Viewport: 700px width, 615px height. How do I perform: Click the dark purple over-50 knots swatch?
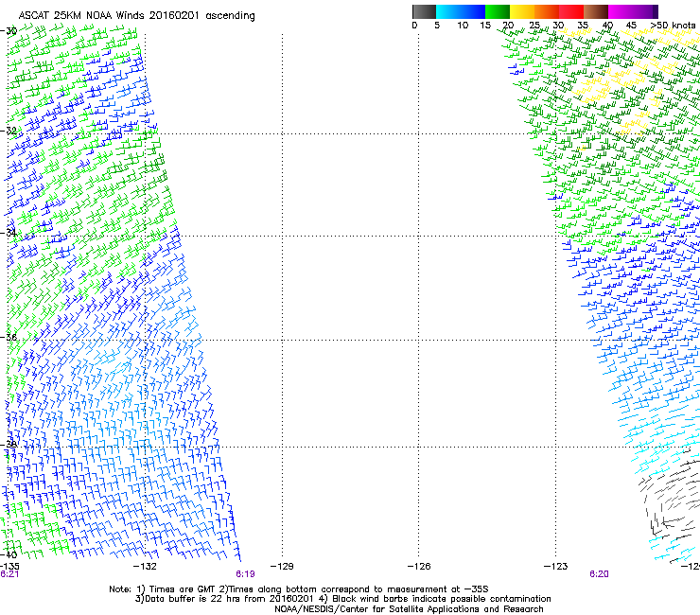[x=655, y=11]
